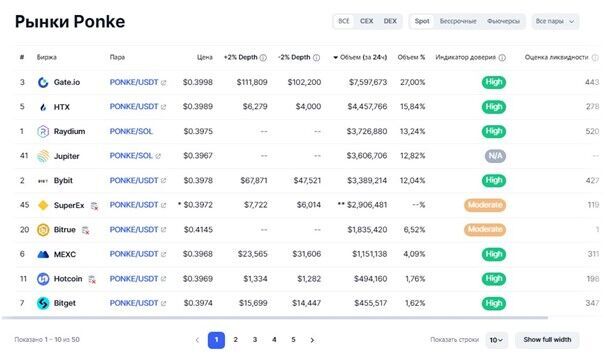The image size is (606, 361).
Task: Open the PONKE/SOL link for Jupiter
Action: click(x=131, y=156)
